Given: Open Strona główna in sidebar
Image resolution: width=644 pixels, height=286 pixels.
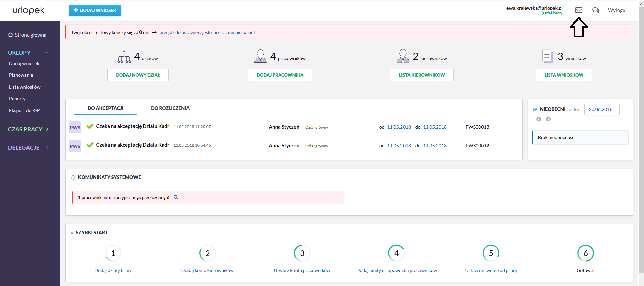Looking at the screenshot, I should (x=27, y=35).
